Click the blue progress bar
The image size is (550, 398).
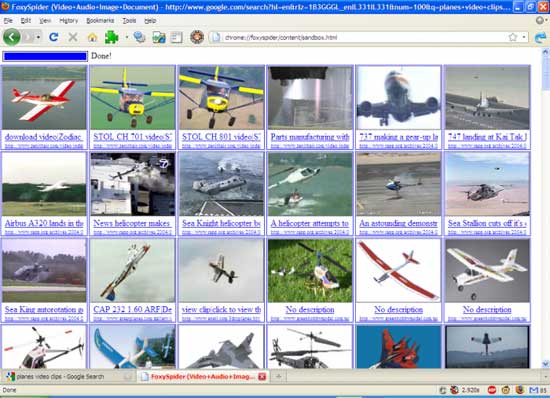click(45, 56)
